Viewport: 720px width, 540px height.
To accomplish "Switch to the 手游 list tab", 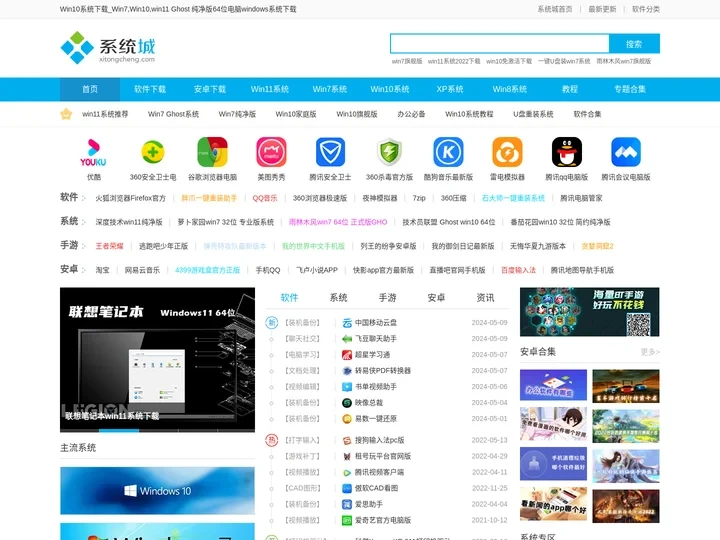I will (x=388, y=298).
